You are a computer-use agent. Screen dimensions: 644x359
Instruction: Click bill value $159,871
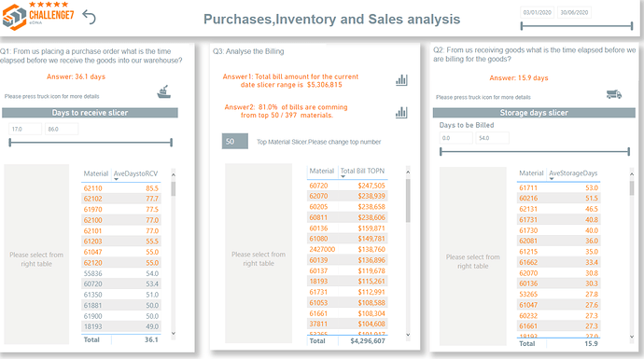tap(371, 228)
